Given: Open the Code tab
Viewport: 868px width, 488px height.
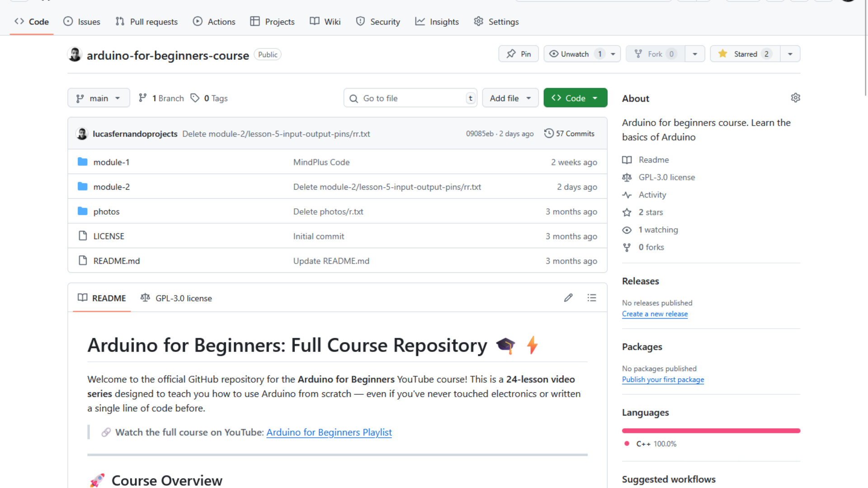Looking at the screenshot, I should tap(32, 22).
